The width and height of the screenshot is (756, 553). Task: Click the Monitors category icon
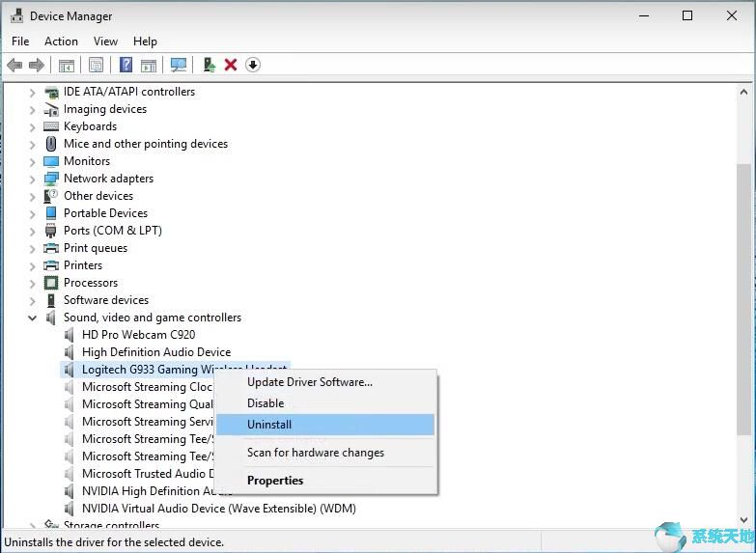[51, 161]
